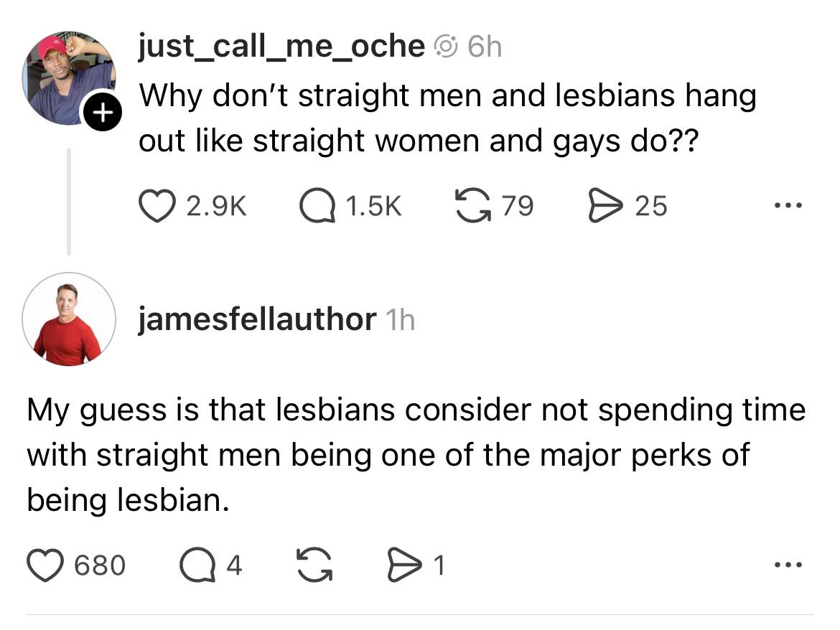Click the verification badge next to just_call_me_oche
840x630 pixels.
coord(446,47)
